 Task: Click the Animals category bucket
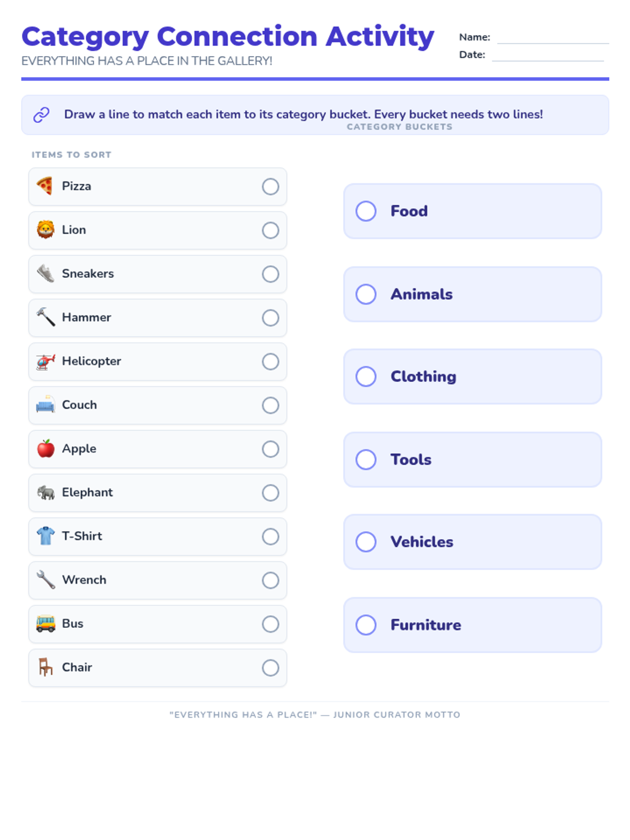click(x=472, y=294)
